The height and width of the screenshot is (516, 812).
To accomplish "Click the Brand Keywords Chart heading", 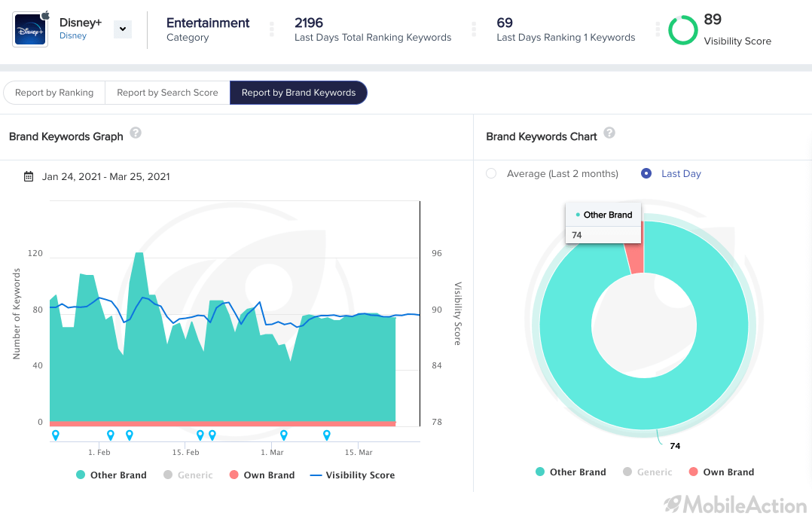I will [x=542, y=137].
